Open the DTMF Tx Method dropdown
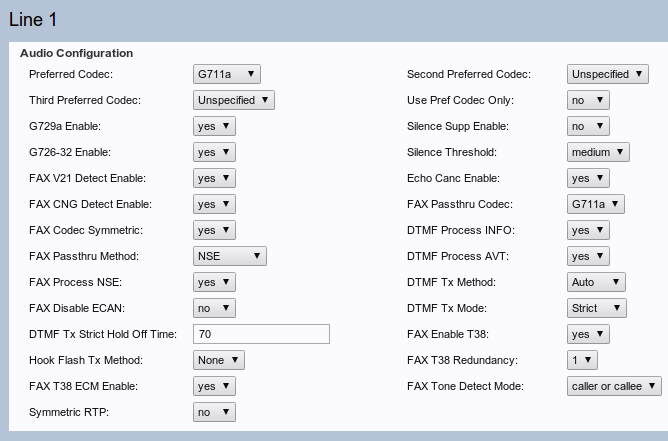Screen dimensions: 668x441 click(x=595, y=282)
